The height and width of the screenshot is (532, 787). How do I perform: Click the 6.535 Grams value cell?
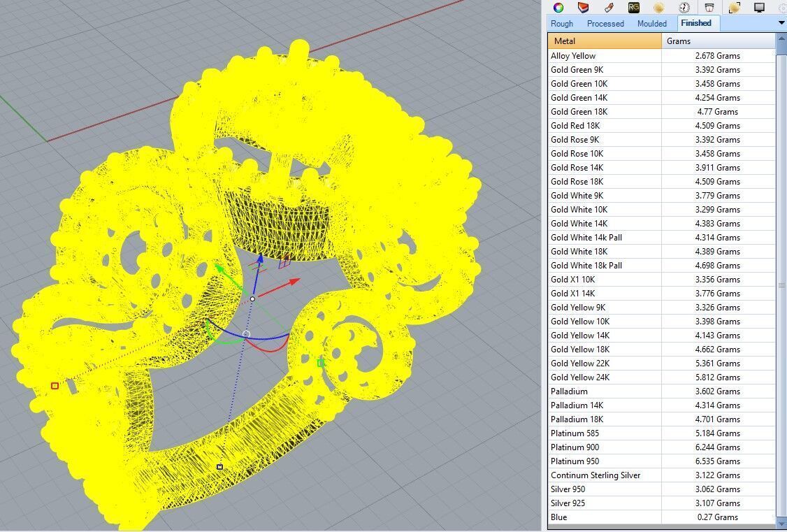[719, 461]
